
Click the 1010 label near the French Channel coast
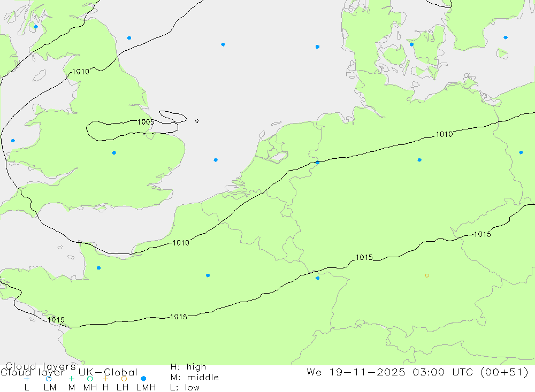tap(181, 243)
